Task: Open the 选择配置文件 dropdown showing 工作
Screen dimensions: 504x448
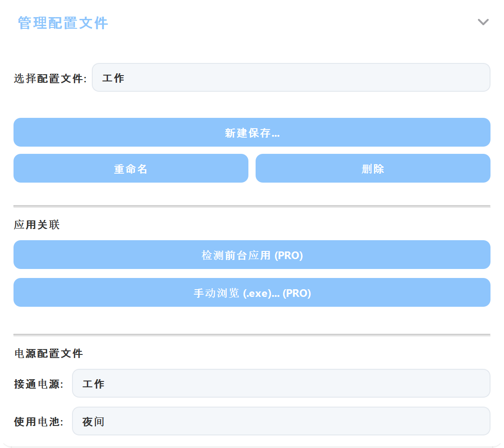Action: pyautogui.click(x=291, y=77)
